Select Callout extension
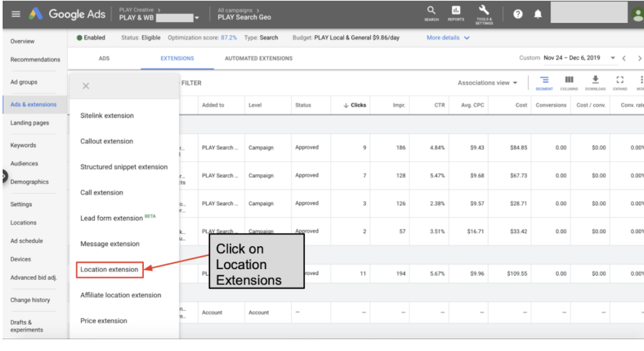 (x=107, y=141)
